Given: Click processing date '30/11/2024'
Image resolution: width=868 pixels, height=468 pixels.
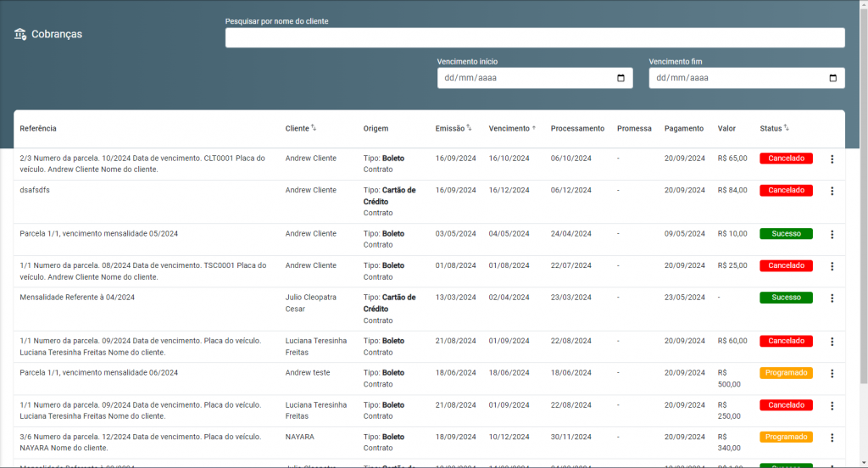Looking at the screenshot, I should point(570,437).
